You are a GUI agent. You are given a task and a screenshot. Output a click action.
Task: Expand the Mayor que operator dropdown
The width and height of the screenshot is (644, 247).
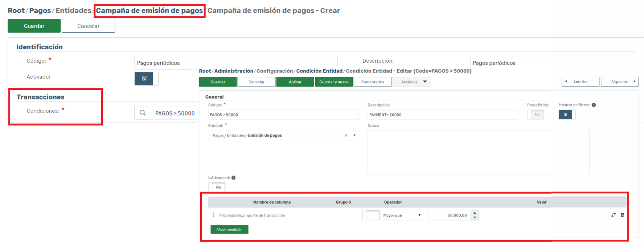(419, 215)
